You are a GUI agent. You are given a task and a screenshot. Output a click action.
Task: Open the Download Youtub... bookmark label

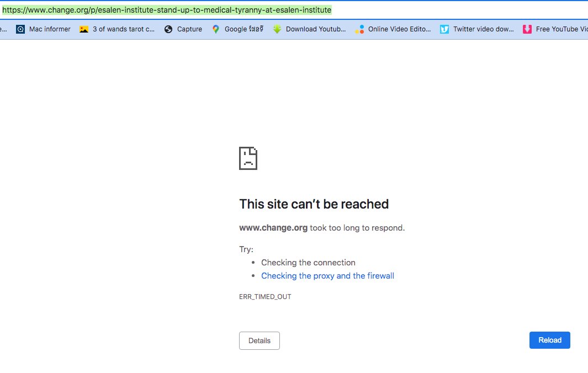point(316,29)
